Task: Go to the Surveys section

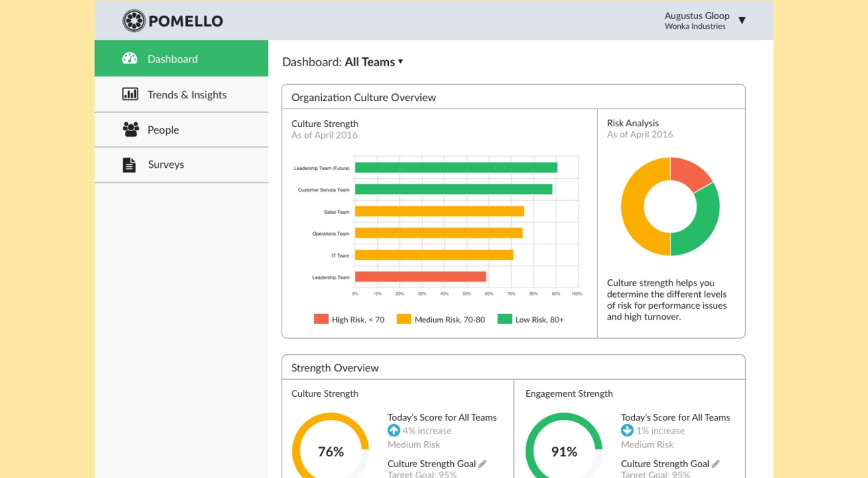Action: pyautogui.click(x=165, y=165)
